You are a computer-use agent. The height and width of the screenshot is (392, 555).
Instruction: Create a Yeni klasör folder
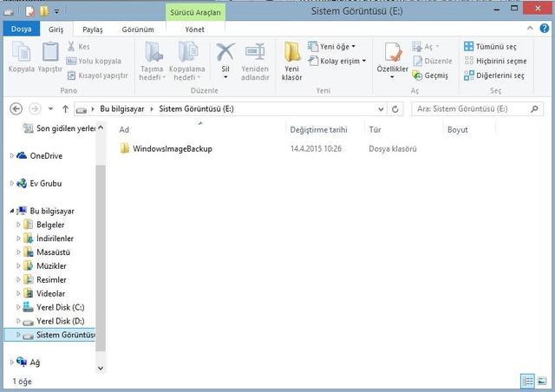point(292,61)
